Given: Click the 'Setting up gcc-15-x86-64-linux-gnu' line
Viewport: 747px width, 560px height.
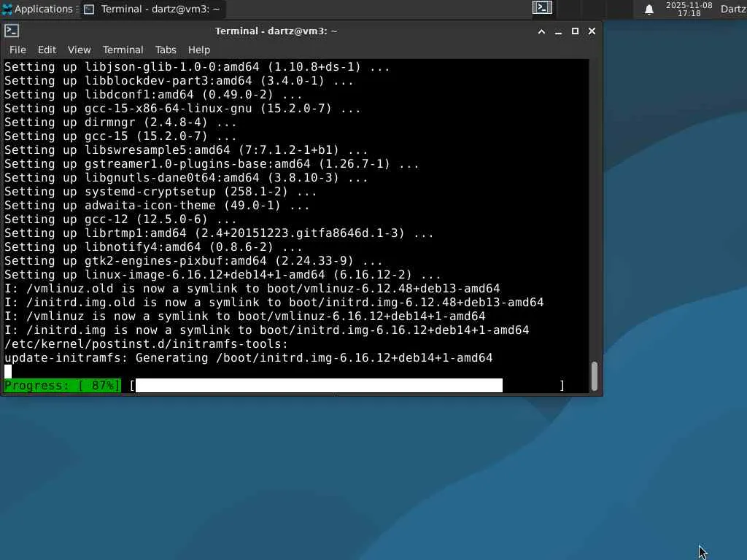Looking at the screenshot, I should click(182, 109).
